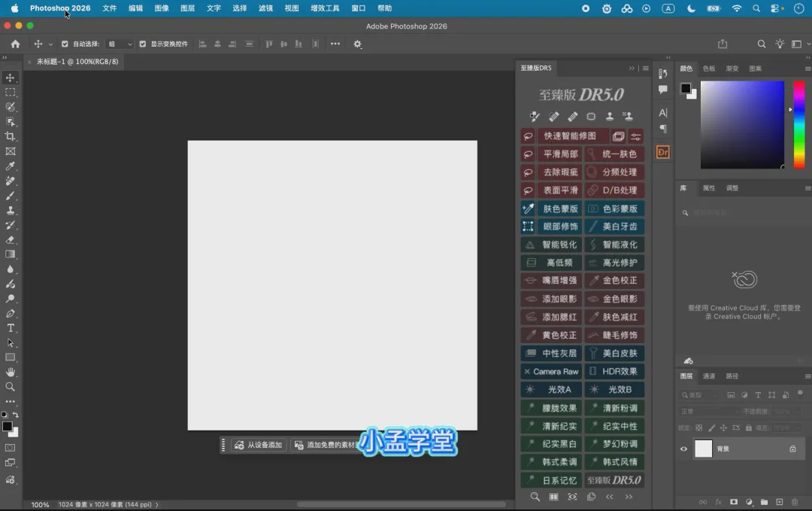Open the 增效工具 menu

(x=325, y=8)
